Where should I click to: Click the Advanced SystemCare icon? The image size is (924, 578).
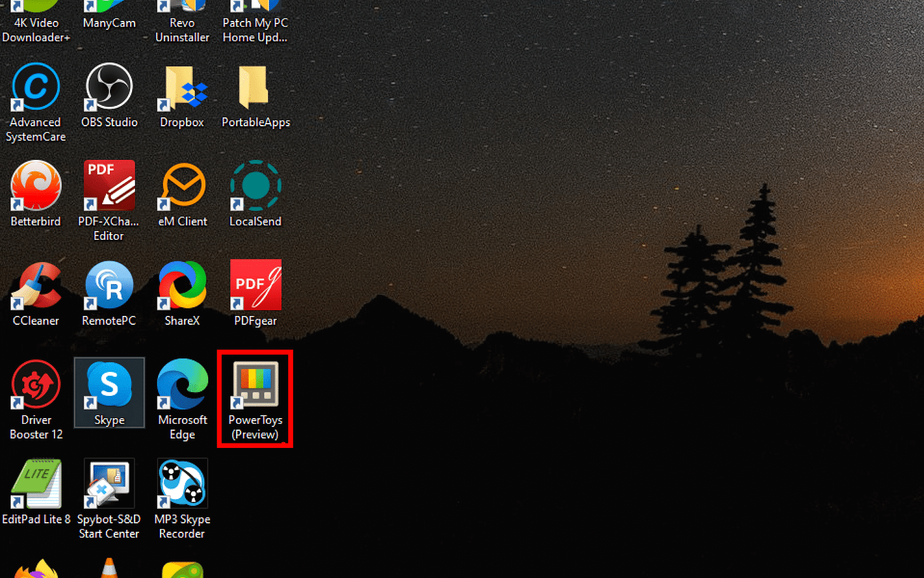coord(36,102)
